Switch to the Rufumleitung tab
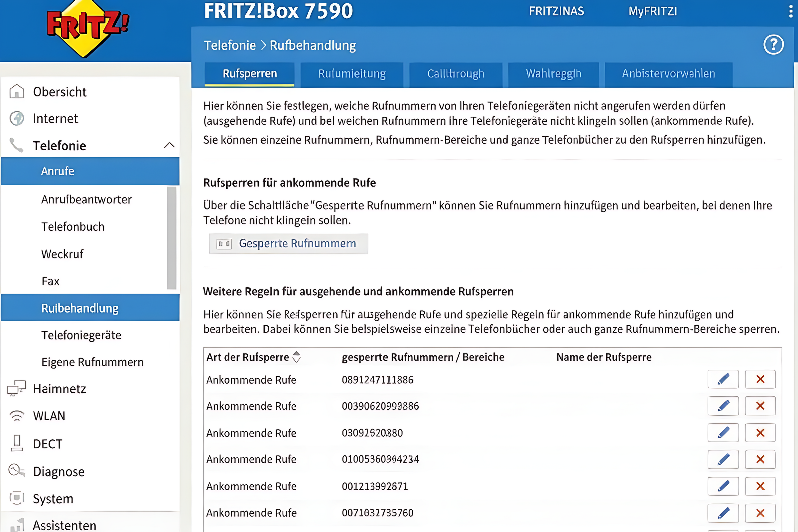This screenshot has height=532, width=798. click(x=351, y=73)
